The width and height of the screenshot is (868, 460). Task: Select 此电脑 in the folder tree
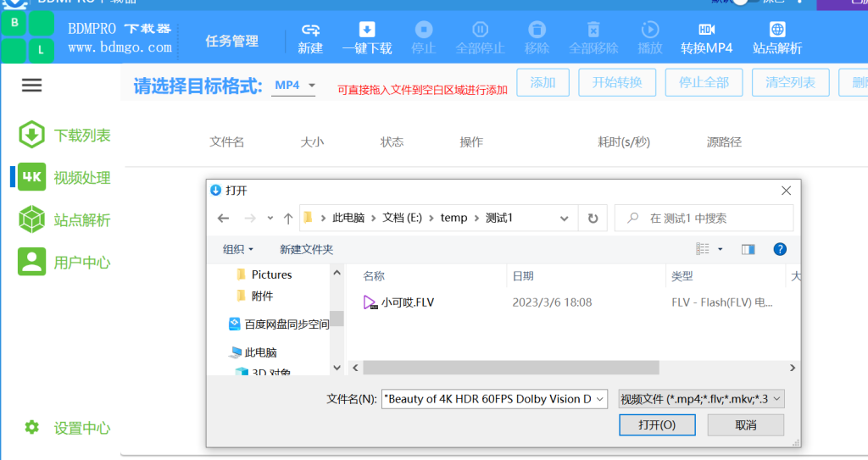pyautogui.click(x=253, y=352)
